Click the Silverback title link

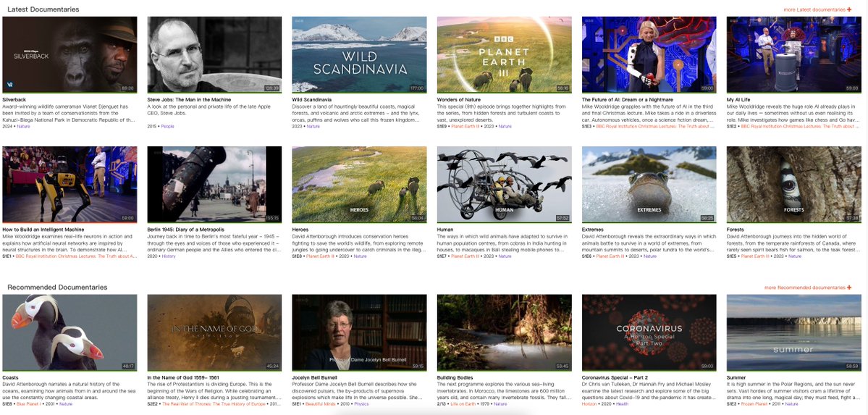click(14, 100)
